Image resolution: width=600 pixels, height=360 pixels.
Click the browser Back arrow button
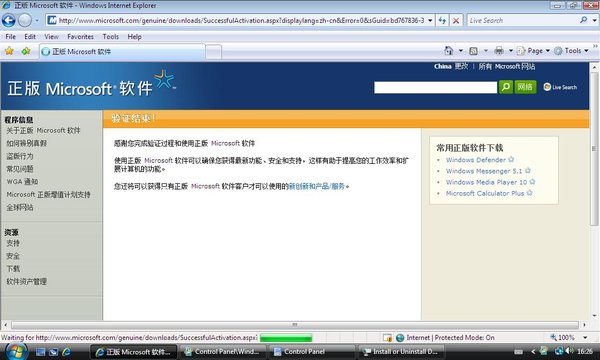coord(8,20)
